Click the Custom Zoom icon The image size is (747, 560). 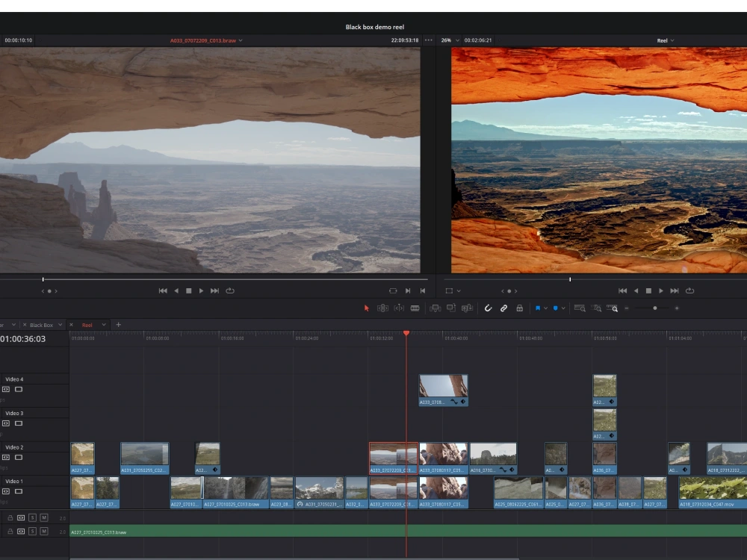point(613,308)
